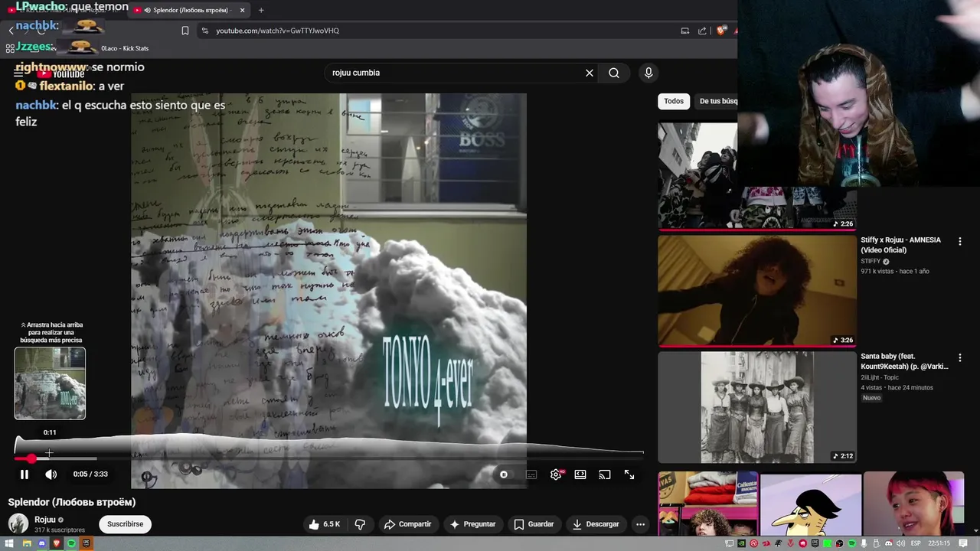980x551 pixels.
Task: Dislike the video
Action: [360, 524]
